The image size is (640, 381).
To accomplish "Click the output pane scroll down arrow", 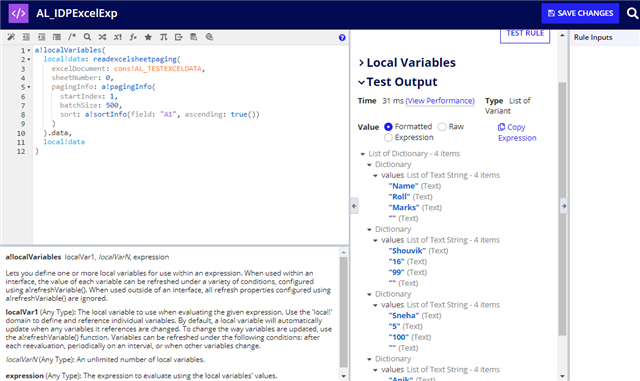I will (562, 376).
